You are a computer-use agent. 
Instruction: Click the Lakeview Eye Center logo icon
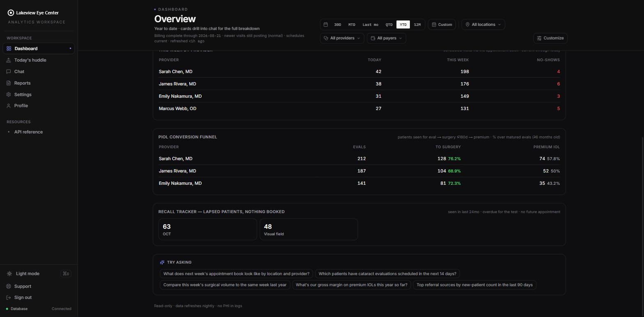tap(11, 13)
